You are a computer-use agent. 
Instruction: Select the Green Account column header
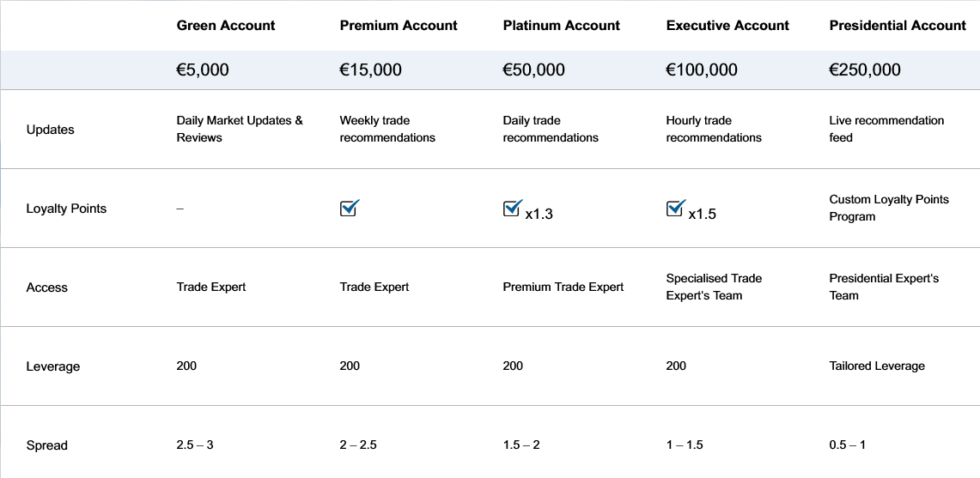226,26
